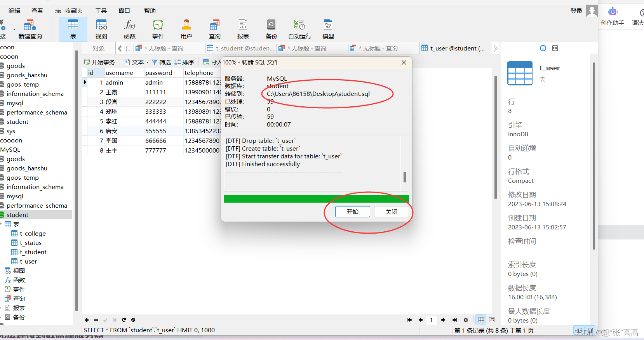Click 排序 (Sort) in the table toolbar
Image resolution: width=644 pixels, height=340 pixels.
pos(184,62)
